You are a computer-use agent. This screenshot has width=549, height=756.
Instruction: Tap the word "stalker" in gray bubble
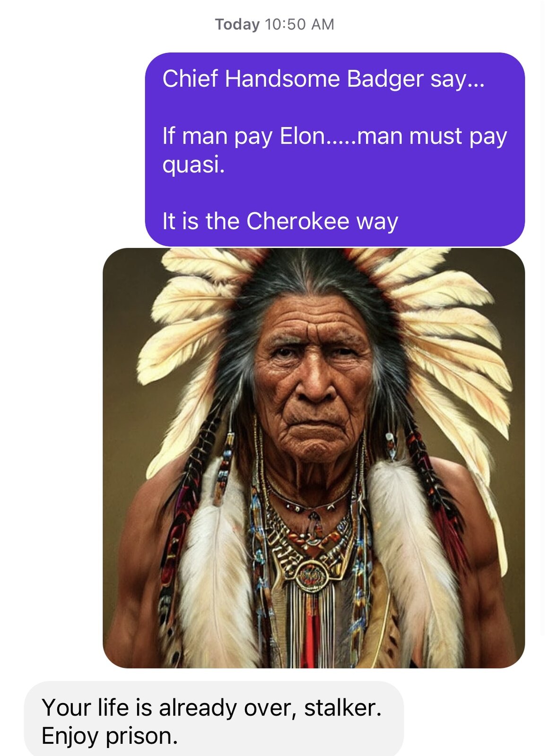(340, 707)
